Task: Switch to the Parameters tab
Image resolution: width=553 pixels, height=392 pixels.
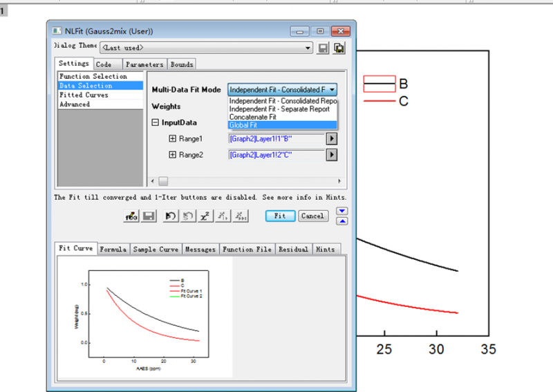Action: 144,64
